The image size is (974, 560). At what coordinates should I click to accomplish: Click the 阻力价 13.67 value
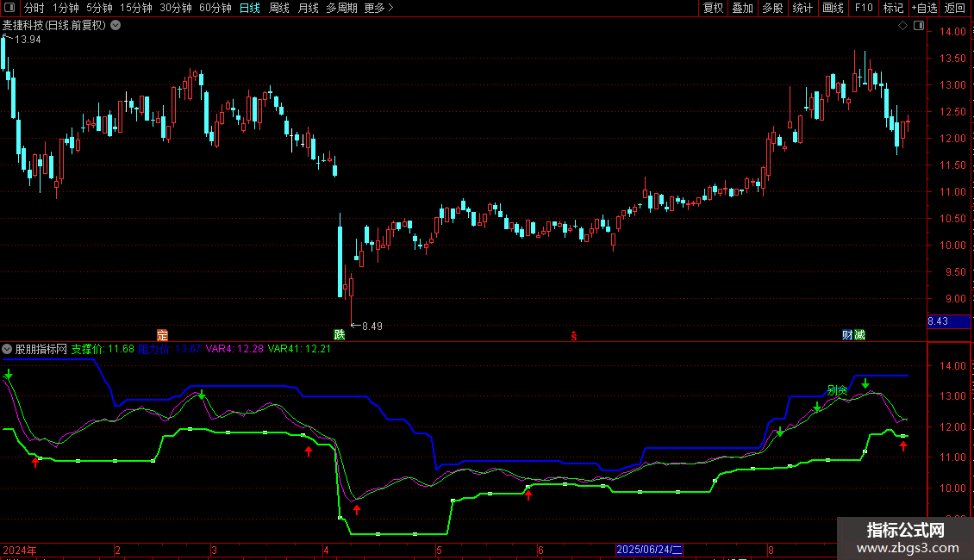[170, 349]
